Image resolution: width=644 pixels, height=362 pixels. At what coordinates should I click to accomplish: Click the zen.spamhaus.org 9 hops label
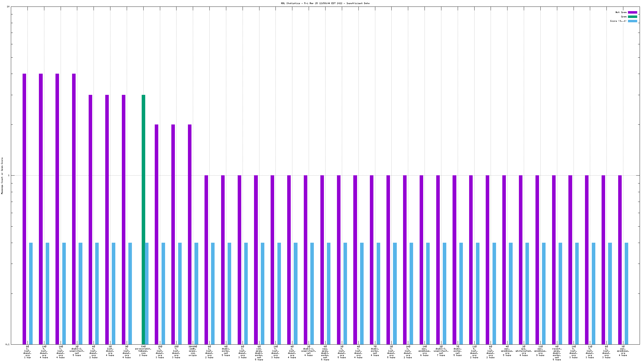pyautogui.click(x=540, y=351)
